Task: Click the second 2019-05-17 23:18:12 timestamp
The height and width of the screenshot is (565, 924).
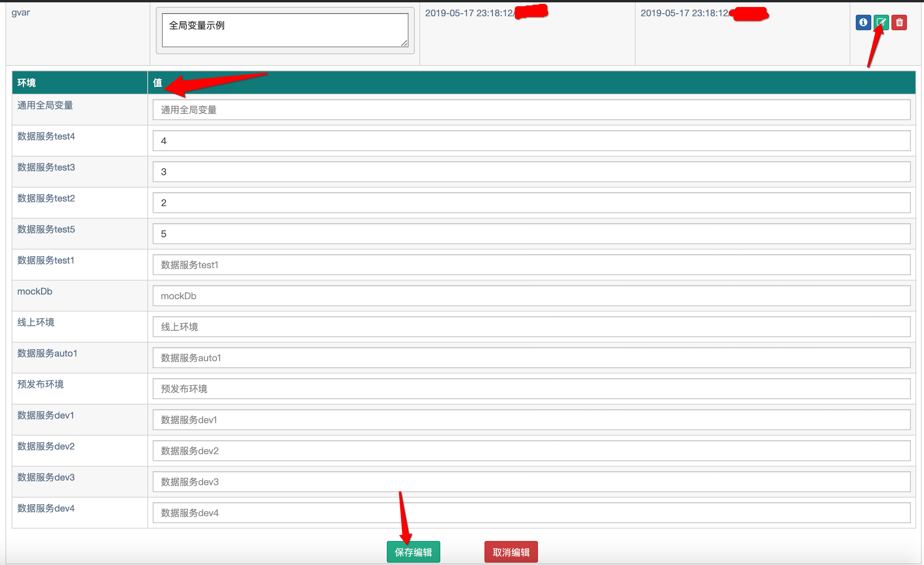Action: click(684, 13)
